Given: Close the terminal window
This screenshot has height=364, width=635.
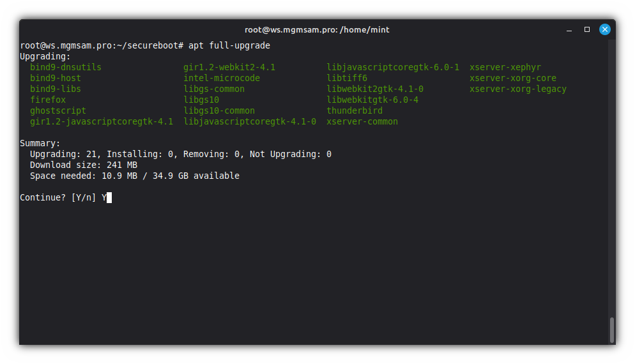Looking at the screenshot, I should 604,29.
